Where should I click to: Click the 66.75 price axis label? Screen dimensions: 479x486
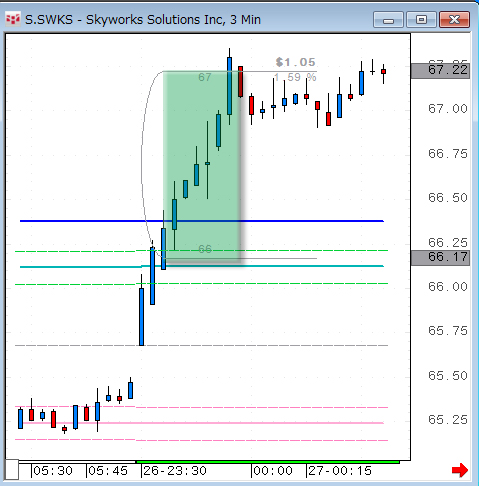(x=448, y=154)
